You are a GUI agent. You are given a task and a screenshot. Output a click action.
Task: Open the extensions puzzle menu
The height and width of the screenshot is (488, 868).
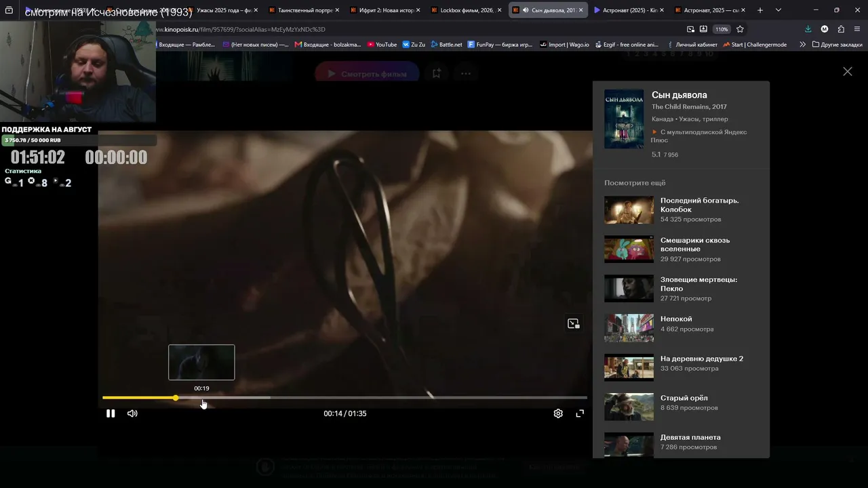[x=841, y=29]
